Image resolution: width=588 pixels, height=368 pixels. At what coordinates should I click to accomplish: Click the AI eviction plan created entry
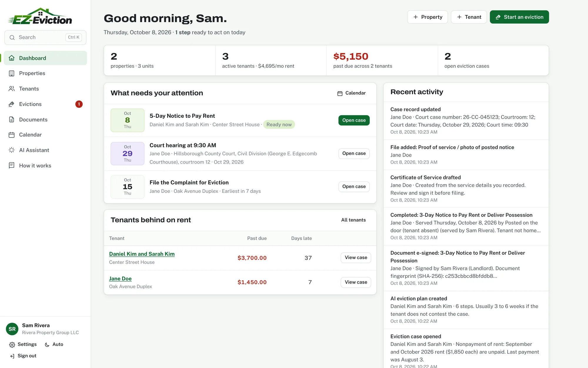466,310
